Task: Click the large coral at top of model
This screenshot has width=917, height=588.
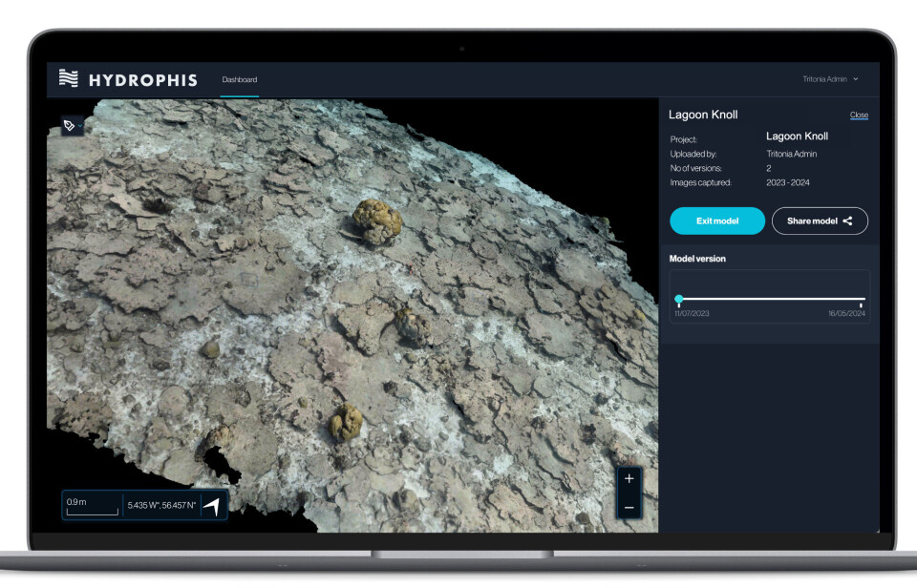Action: [x=376, y=221]
